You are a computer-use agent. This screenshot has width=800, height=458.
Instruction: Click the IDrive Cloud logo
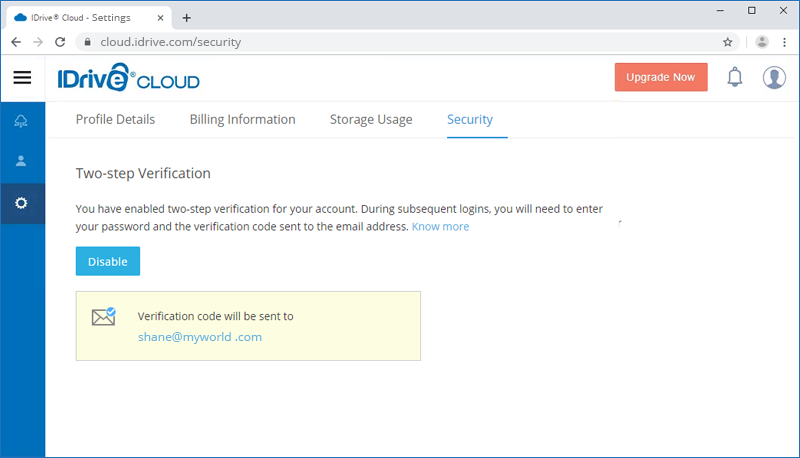[x=128, y=78]
